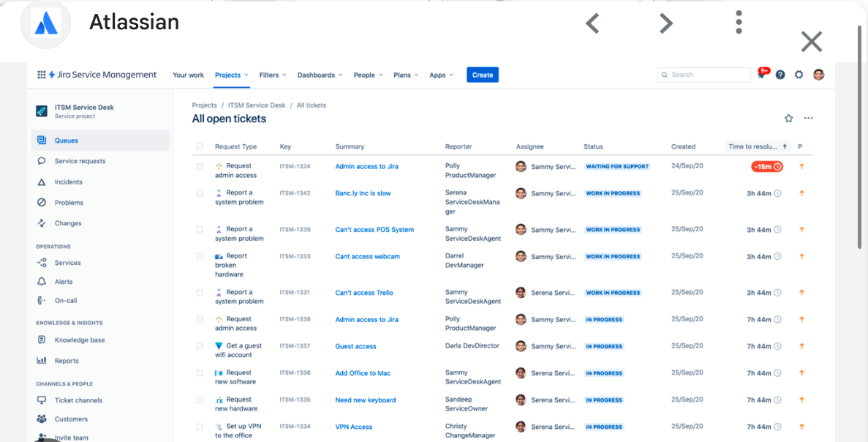Select checkbox for ticket ITSM-1336
The width and height of the screenshot is (868, 442).
[x=200, y=373]
